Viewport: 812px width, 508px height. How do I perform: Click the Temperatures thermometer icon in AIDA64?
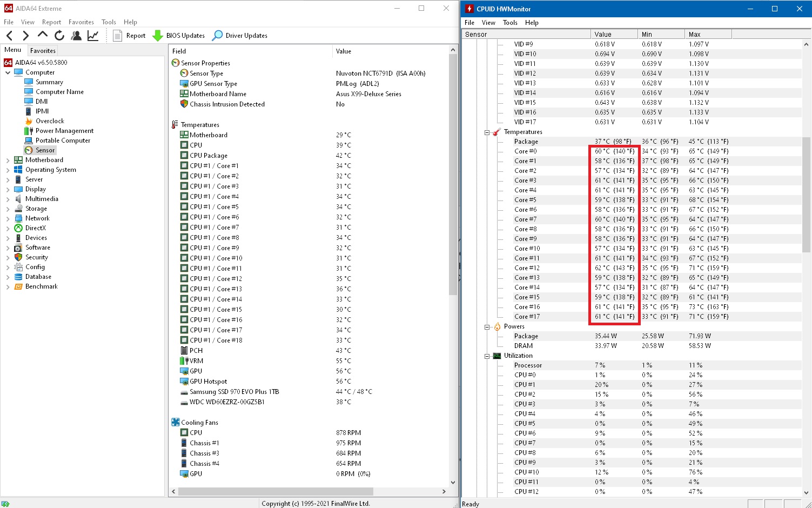click(x=175, y=125)
